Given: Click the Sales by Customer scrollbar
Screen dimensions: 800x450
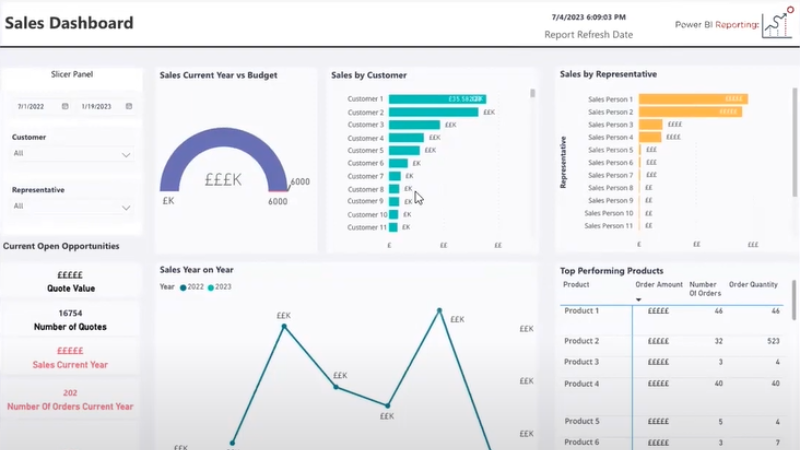Looking at the screenshot, I should [532, 93].
